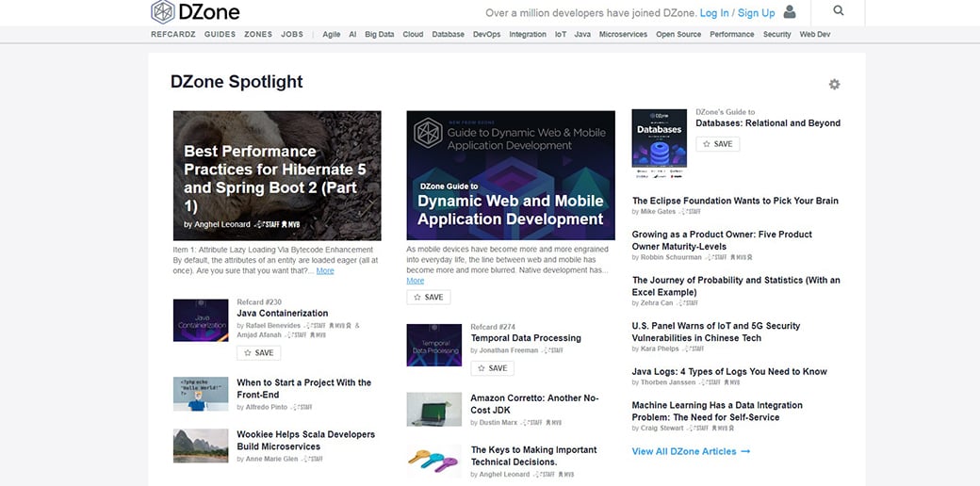Open the REFCARDZ menu
Viewport: 980px width, 486px height.
click(x=172, y=34)
